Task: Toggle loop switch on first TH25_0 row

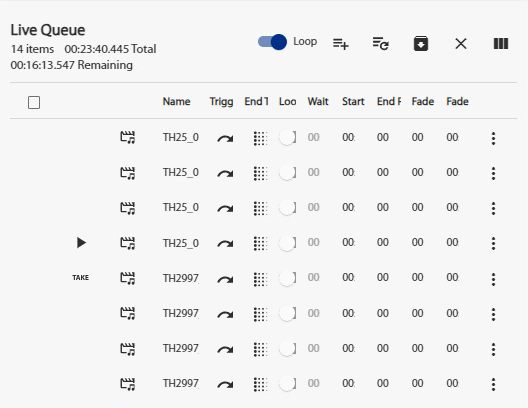Action: click(287, 138)
